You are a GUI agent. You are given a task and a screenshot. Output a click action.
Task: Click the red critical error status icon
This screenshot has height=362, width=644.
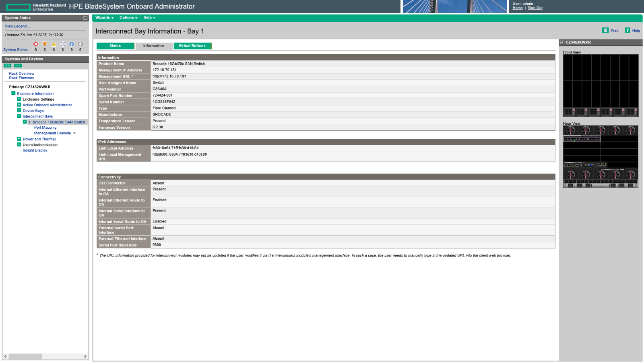(36, 44)
